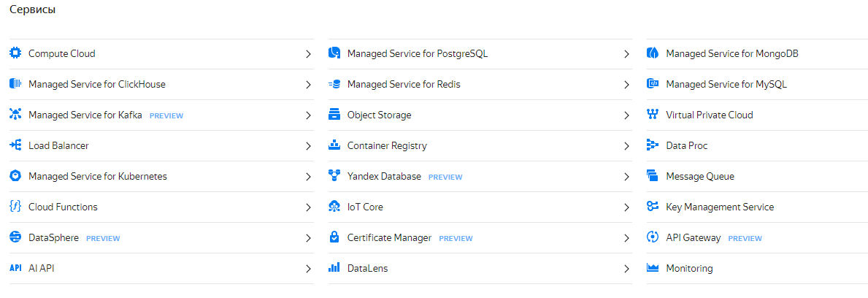Open the Object Storage service

click(379, 115)
